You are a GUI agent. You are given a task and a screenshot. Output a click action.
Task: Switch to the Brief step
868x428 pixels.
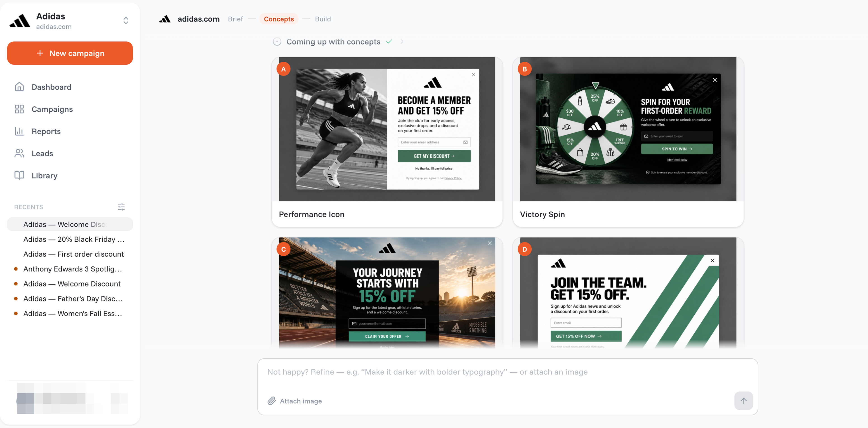coord(235,19)
